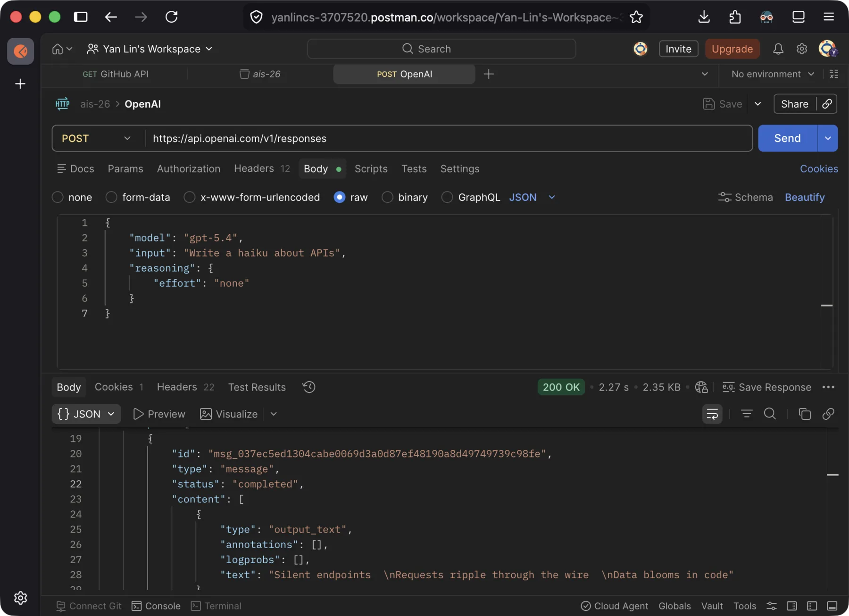
Task: Expand the open tabs list chevron
Action: pyautogui.click(x=705, y=74)
